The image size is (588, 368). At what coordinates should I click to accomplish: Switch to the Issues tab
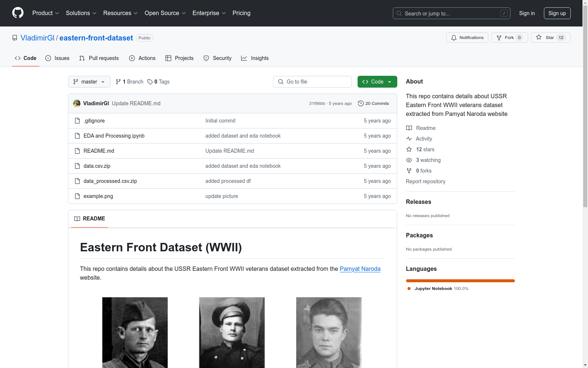[x=57, y=58]
